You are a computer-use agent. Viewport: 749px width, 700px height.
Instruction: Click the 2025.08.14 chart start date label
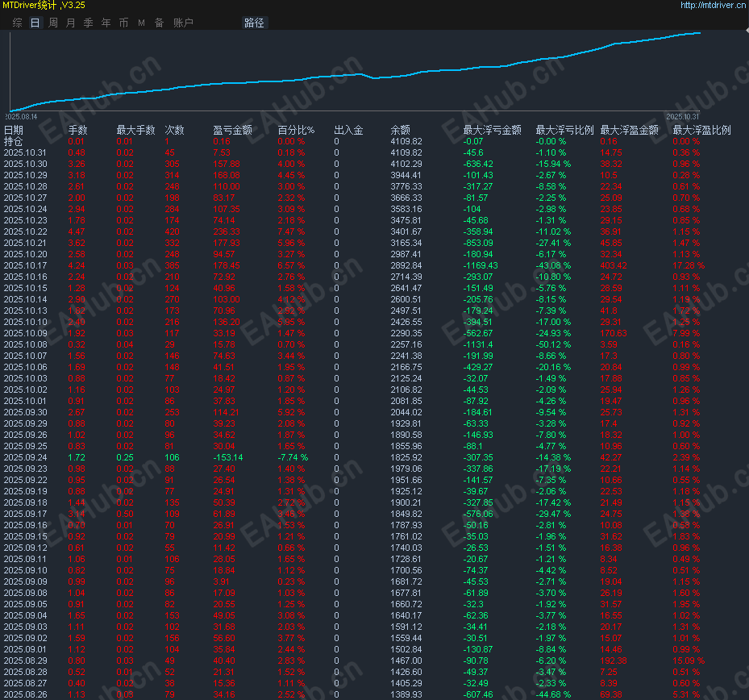22,117
